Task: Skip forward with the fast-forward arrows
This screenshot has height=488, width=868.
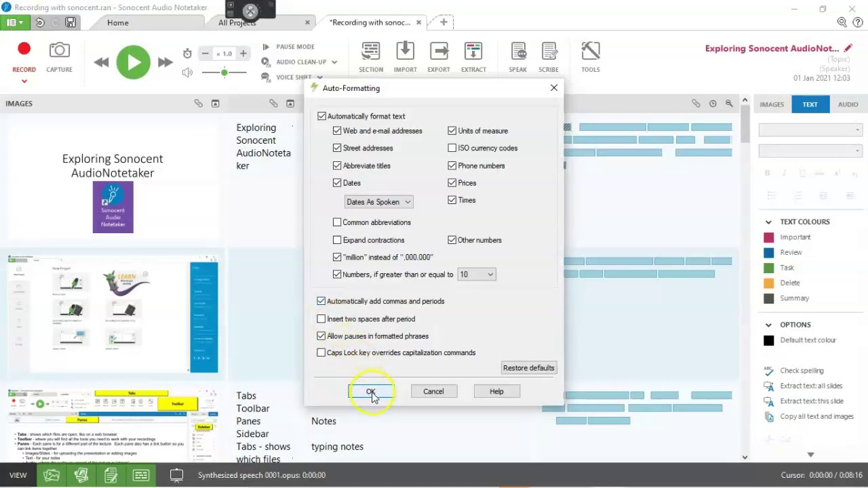Action: coord(165,62)
